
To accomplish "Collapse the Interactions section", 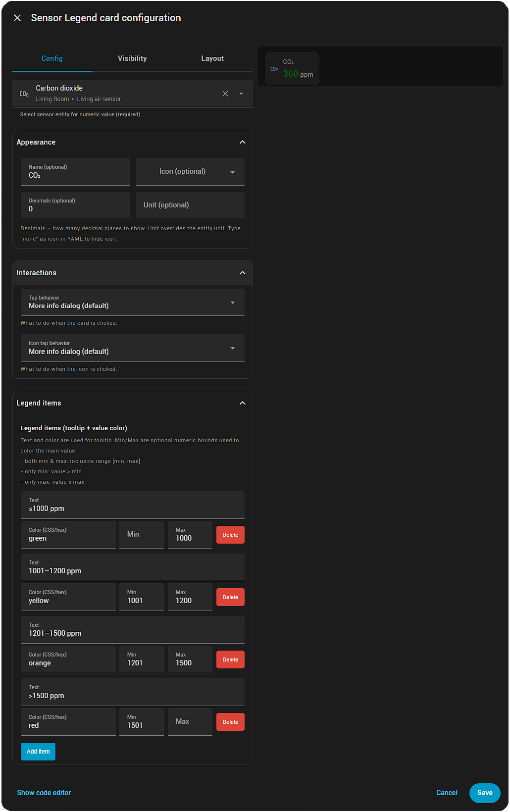I will (242, 273).
